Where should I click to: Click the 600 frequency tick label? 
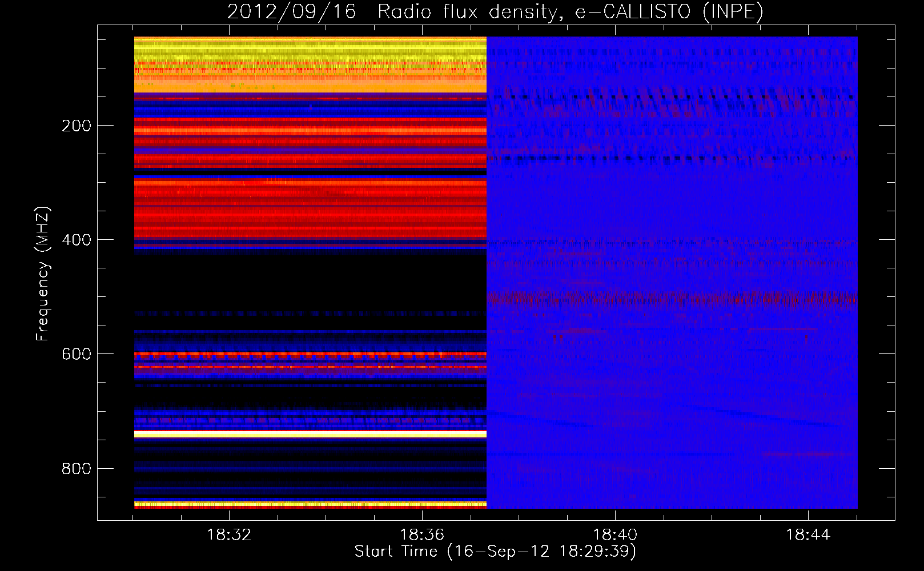point(77,354)
